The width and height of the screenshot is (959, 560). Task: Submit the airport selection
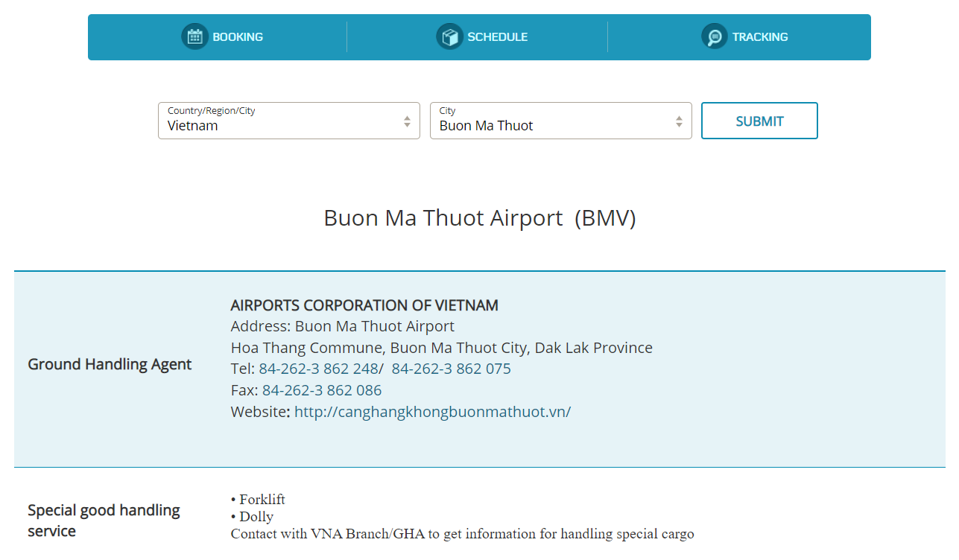(x=759, y=121)
